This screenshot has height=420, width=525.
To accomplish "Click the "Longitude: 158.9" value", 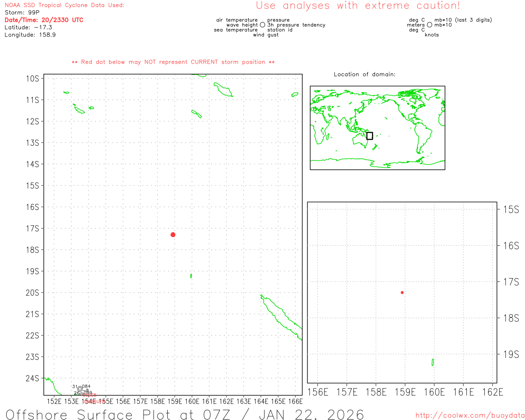I will (30, 35).
